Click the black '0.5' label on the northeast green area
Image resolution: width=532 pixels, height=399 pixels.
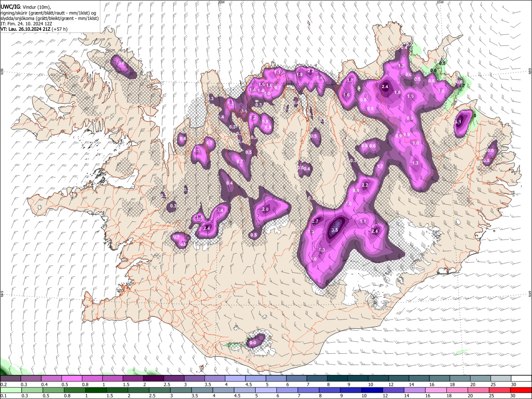(x=443, y=63)
